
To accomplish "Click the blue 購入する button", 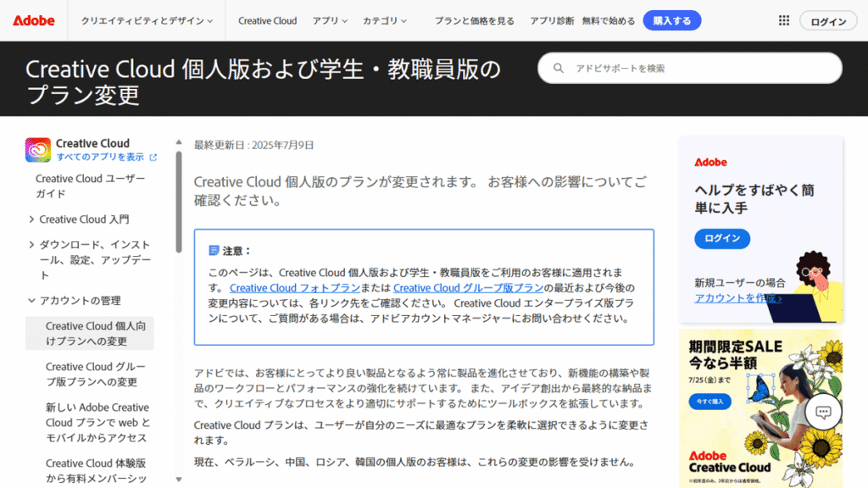I will [x=672, y=20].
